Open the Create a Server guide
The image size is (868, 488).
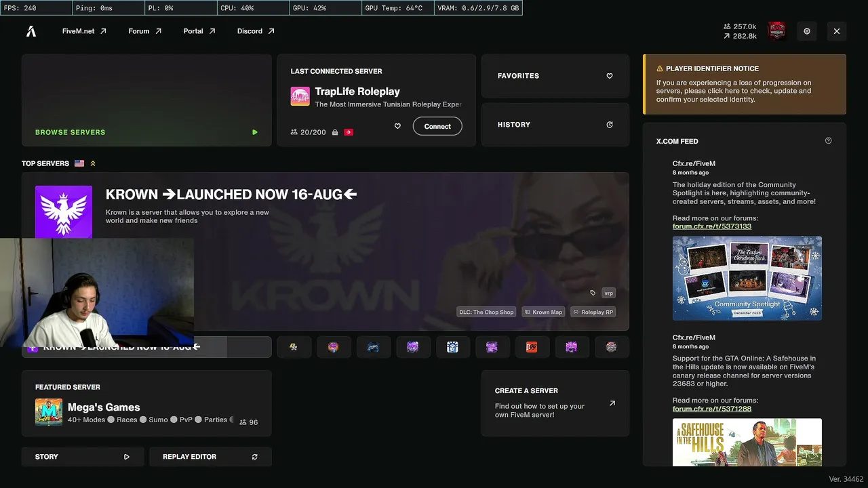pyautogui.click(x=555, y=403)
